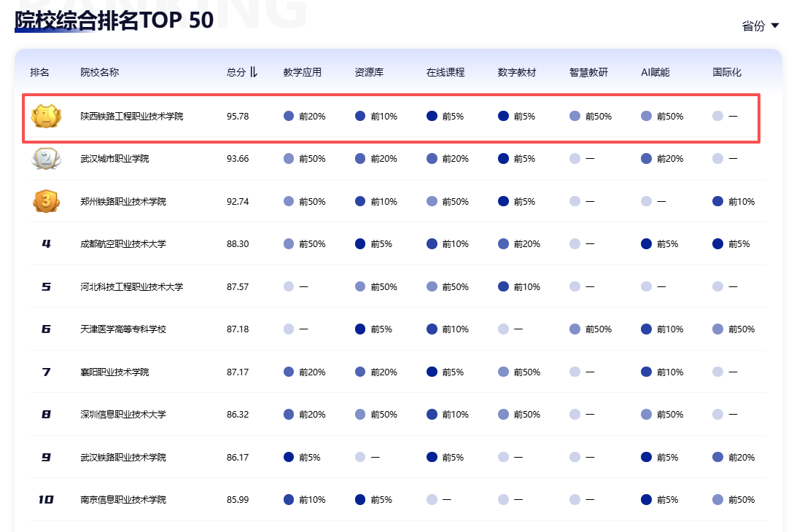
Task: Click the gold first-place medal icon
Action: pyautogui.click(x=46, y=116)
